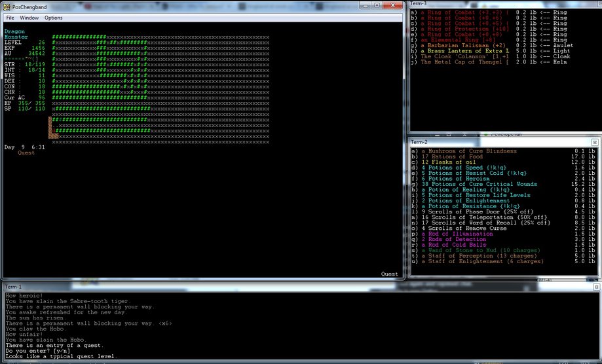Open the File menu
The height and width of the screenshot is (364, 602).
(x=10, y=18)
